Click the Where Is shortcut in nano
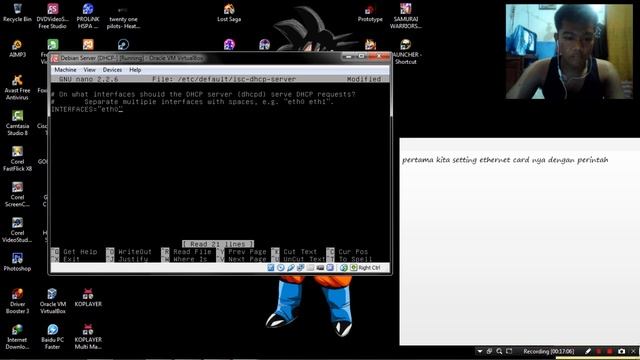Image resolution: width=640 pixels, height=360 pixels. coord(185,259)
